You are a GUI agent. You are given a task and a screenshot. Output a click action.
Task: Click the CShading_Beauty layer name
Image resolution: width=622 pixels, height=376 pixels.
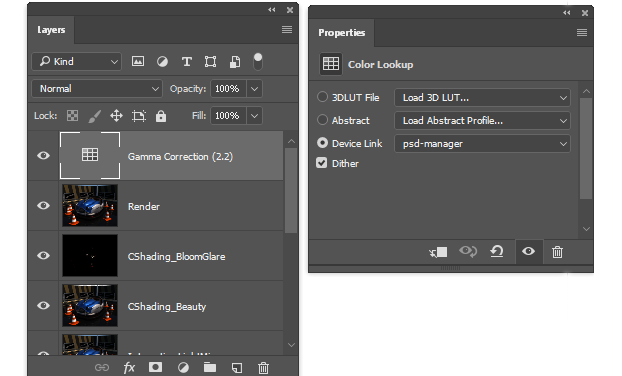click(167, 307)
